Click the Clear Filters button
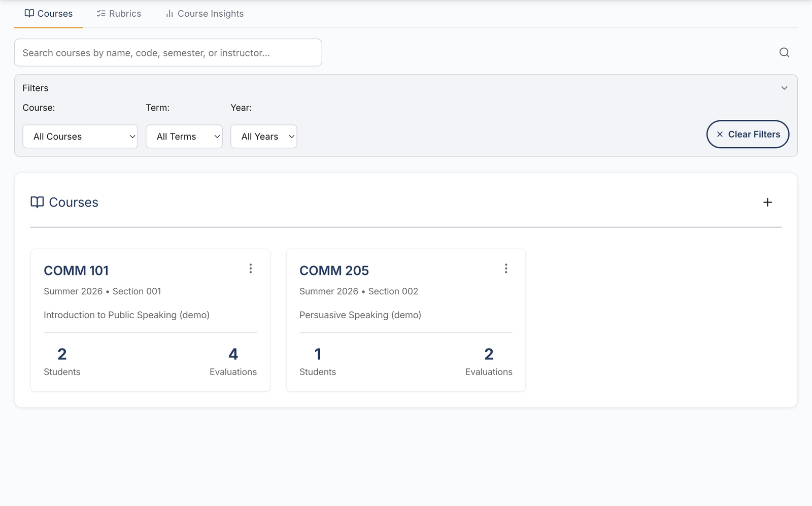The image size is (812, 506). [x=748, y=134]
